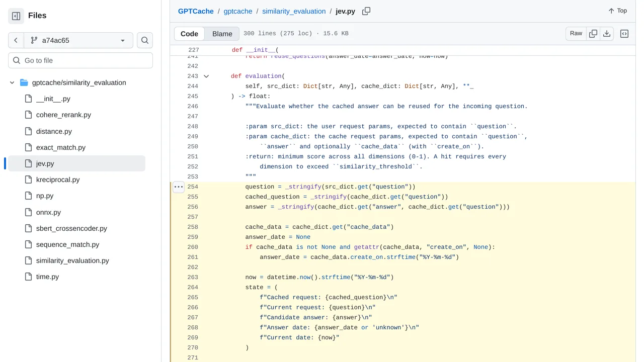Jump to Top of file

[x=617, y=11]
